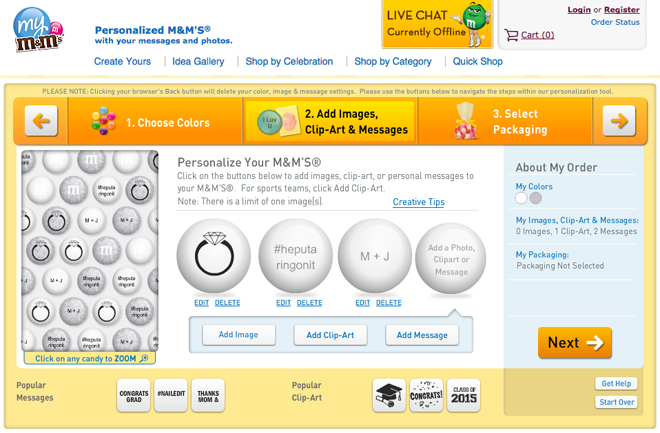
Task: Click the Add Clip-Art button
Action: pyautogui.click(x=330, y=335)
